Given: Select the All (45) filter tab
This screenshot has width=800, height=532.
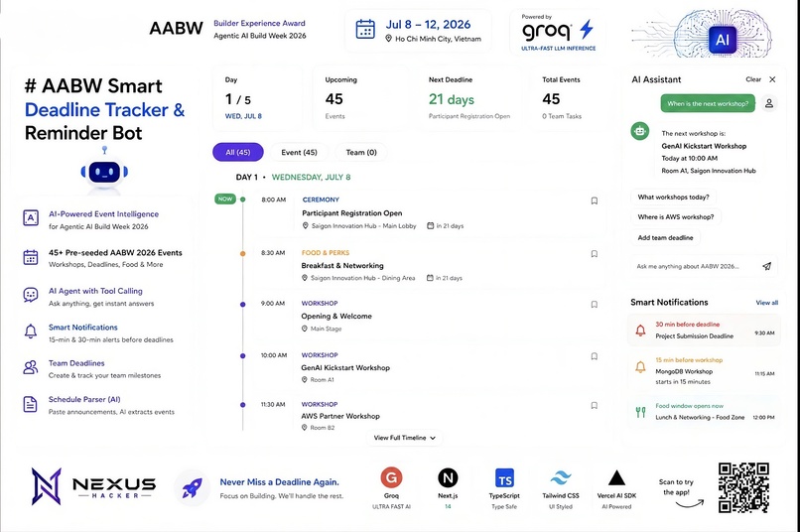Looking at the screenshot, I should click(238, 152).
